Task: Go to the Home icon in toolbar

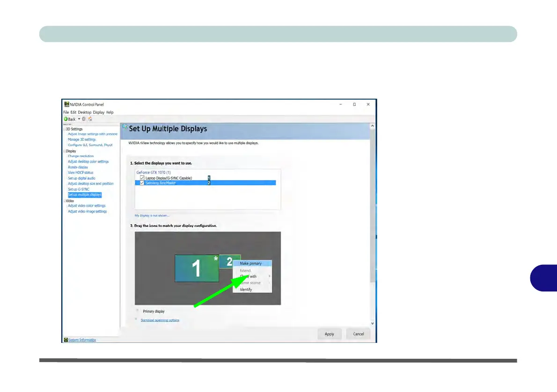Action: pos(90,119)
